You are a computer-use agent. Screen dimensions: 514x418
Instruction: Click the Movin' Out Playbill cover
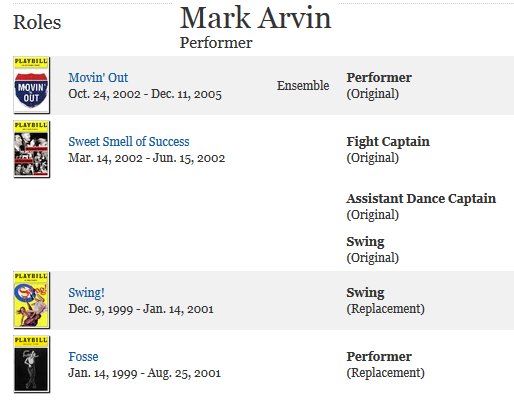click(x=31, y=85)
